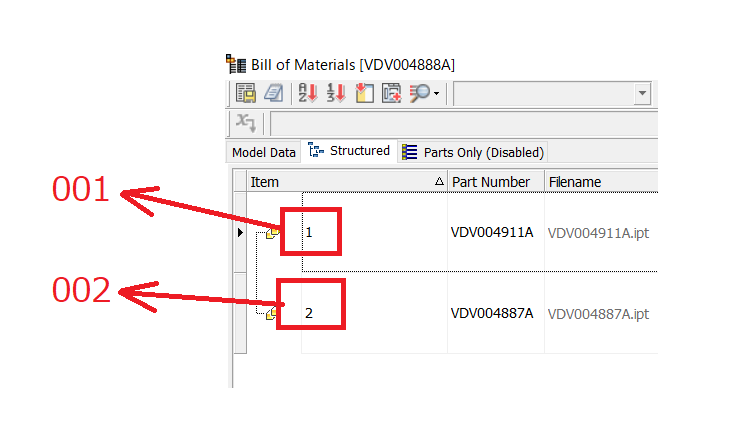Select part number VDV004911A
730x439 pixels.
pyautogui.click(x=492, y=232)
